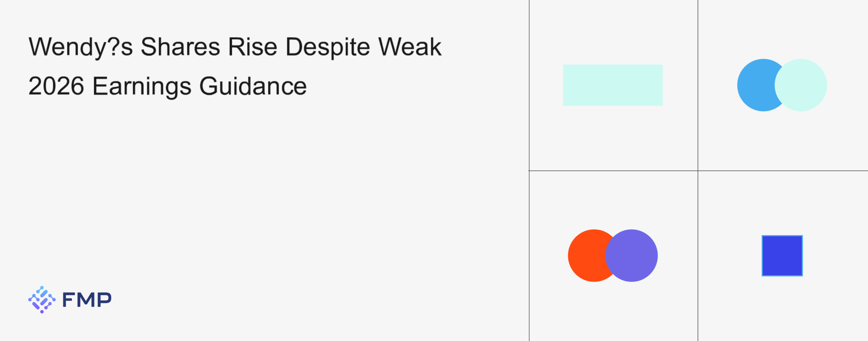Click the FMP wordmark text
This screenshot has height=341, width=868.
pyautogui.click(x=87, y=300)
